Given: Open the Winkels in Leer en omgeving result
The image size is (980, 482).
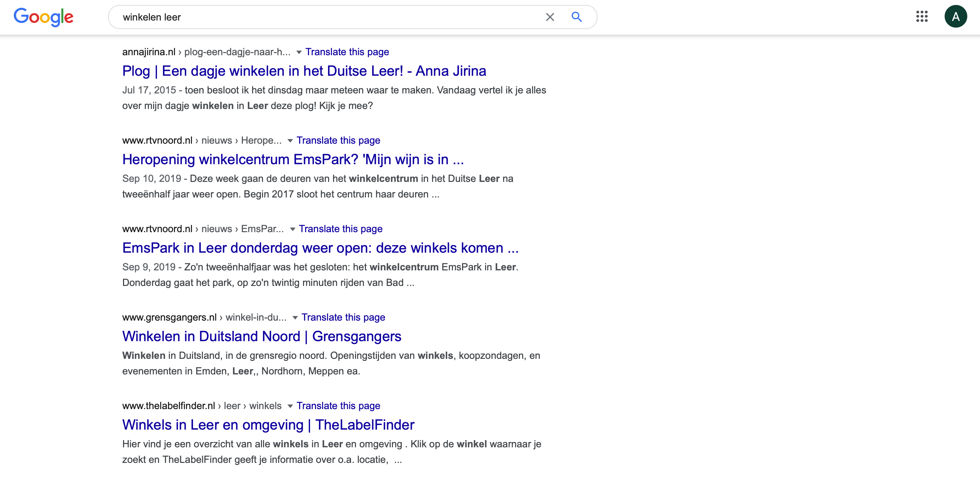Looking at the screenshot, I should 268,425.
